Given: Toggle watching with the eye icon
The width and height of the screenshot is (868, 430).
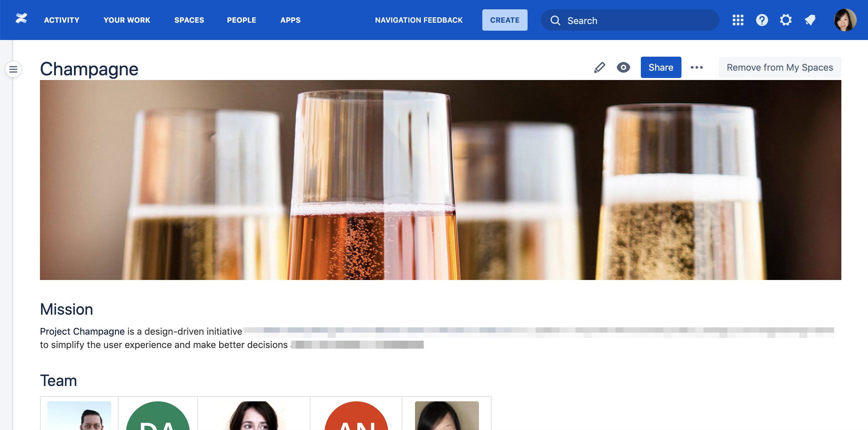Looking at the screenshot, I should click(x=623, y=67).
